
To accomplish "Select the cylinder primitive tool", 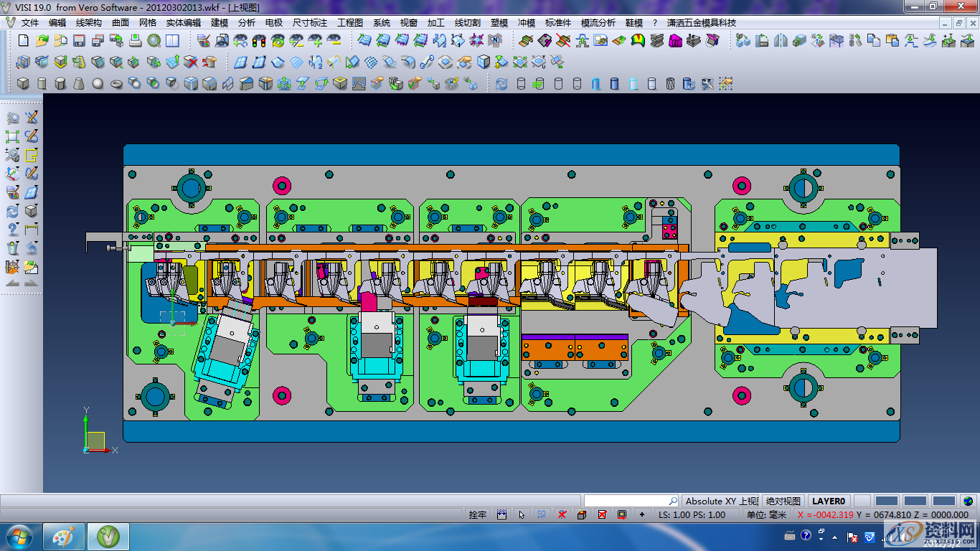I will pyautogui.click(x=42, y=84).
